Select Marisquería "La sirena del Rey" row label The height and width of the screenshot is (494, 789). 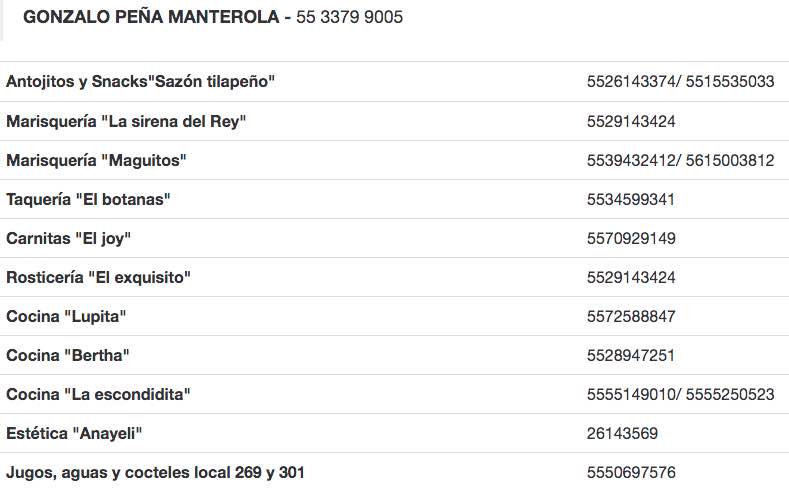pos(126,121)
